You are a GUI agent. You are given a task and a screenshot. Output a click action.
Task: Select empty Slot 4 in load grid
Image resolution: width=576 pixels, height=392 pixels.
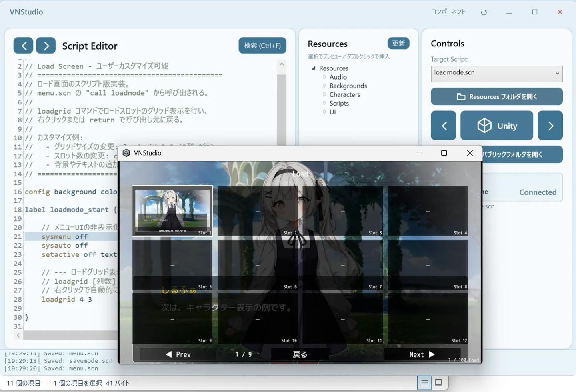428,211
